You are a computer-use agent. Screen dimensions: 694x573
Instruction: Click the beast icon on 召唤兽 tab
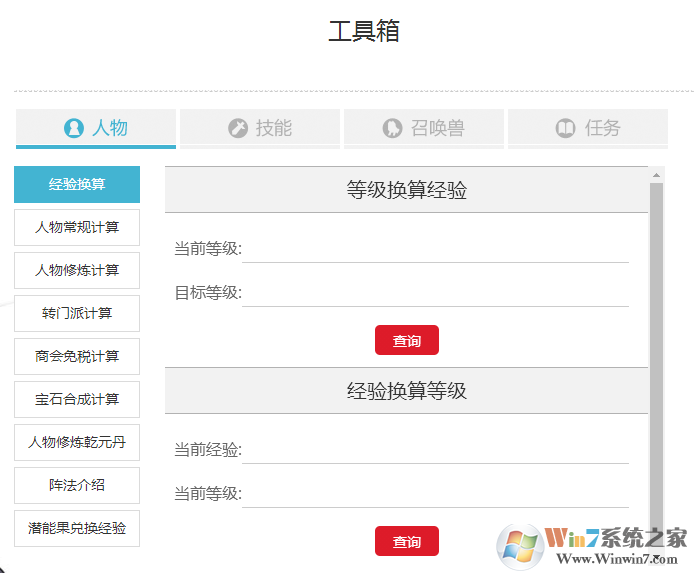point(393,128)
